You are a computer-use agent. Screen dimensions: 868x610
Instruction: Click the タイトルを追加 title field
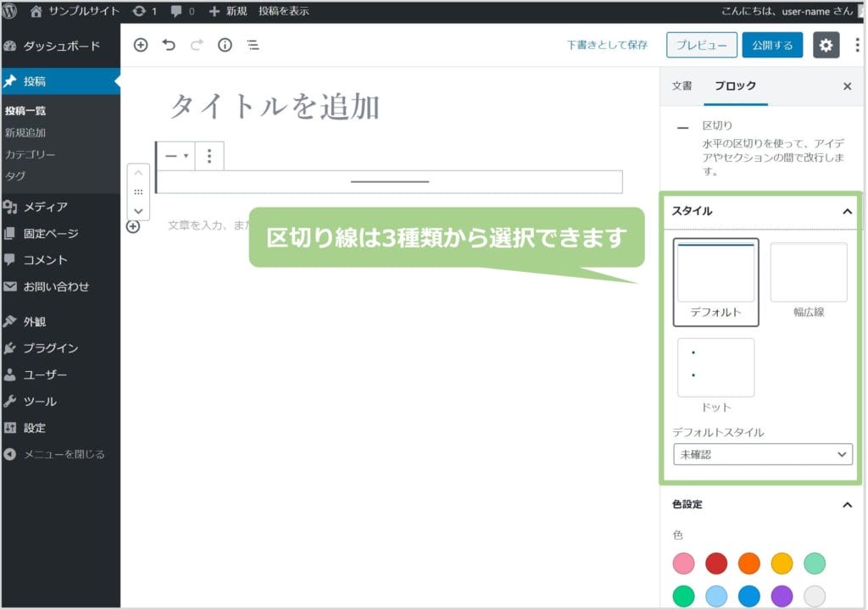point(275,106)
